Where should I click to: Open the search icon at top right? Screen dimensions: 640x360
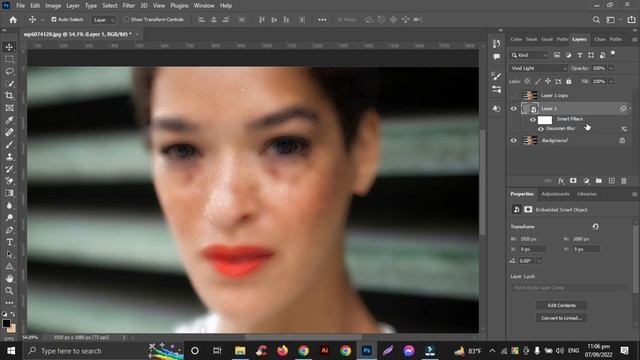point(596,20)
